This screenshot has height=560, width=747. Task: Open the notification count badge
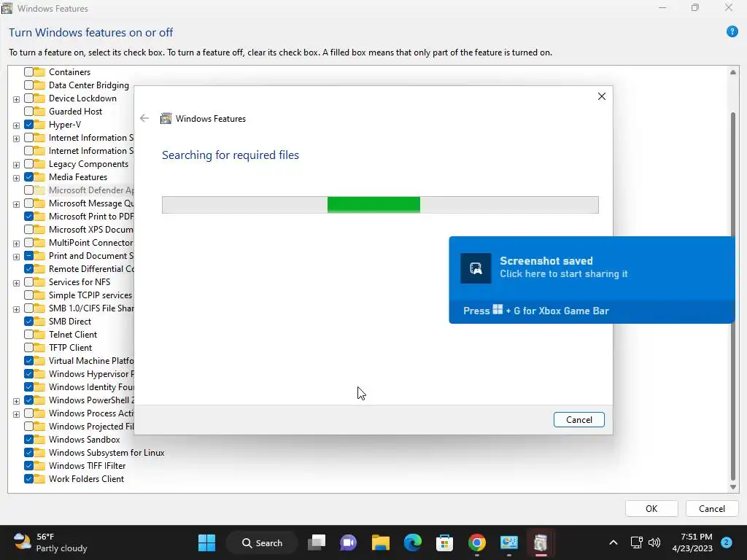727,542
